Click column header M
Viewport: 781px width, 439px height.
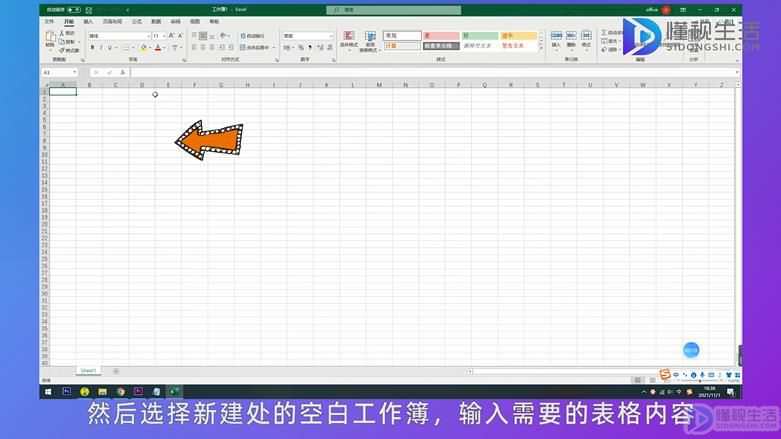pyautogui.click(x=379, y=85)
